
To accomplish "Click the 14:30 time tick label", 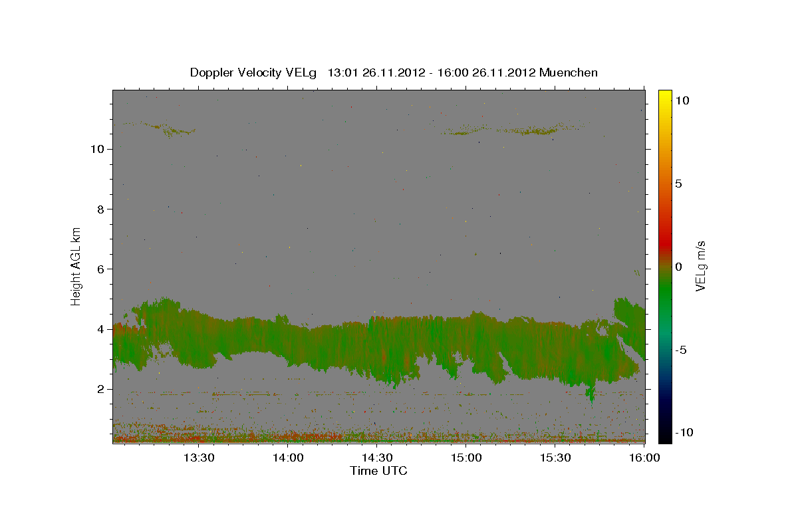I will pyautogui.click(x=377, y=458).
